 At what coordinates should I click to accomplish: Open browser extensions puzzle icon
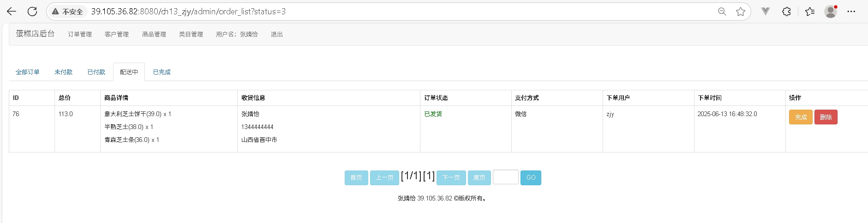pyautogui.click(x=787, y=12)
